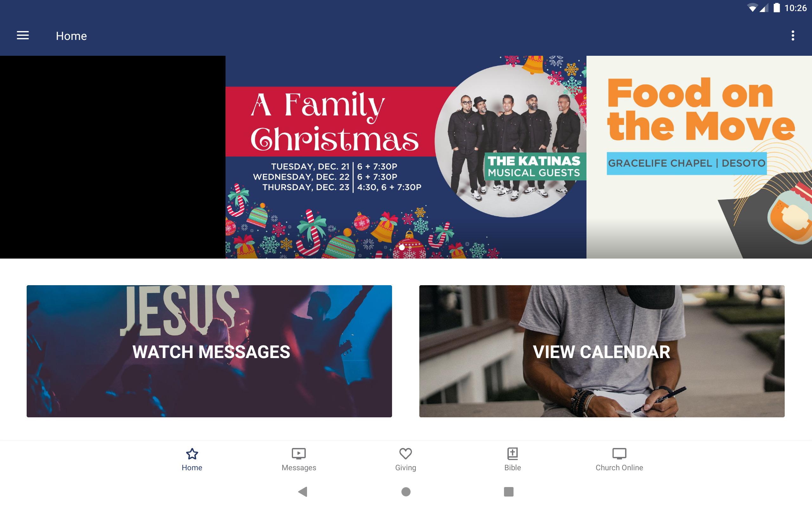Tap the carousel page indicator dot

pos(402,247)
